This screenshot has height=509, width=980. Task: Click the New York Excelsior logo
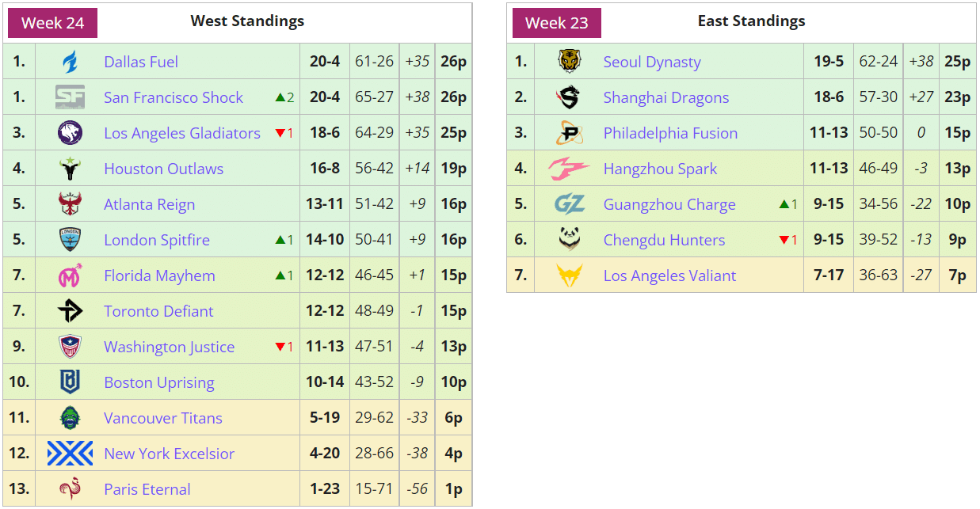point(70,454)
